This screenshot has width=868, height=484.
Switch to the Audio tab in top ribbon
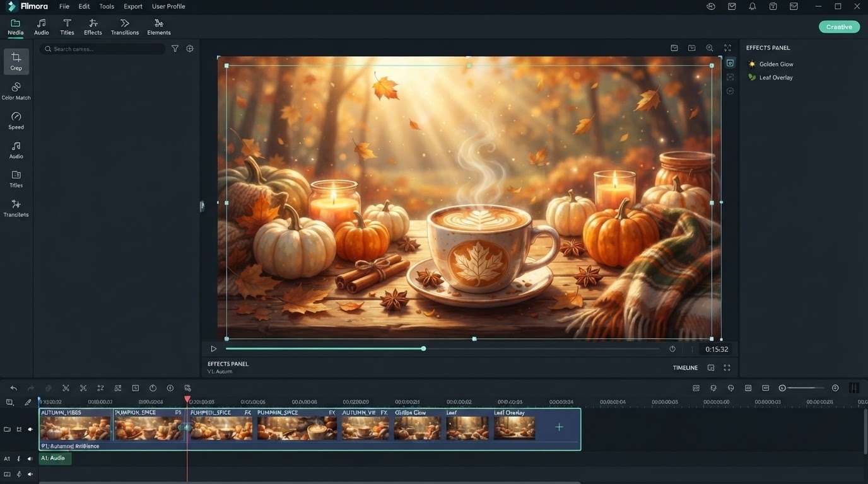click(x=42, y=27)
